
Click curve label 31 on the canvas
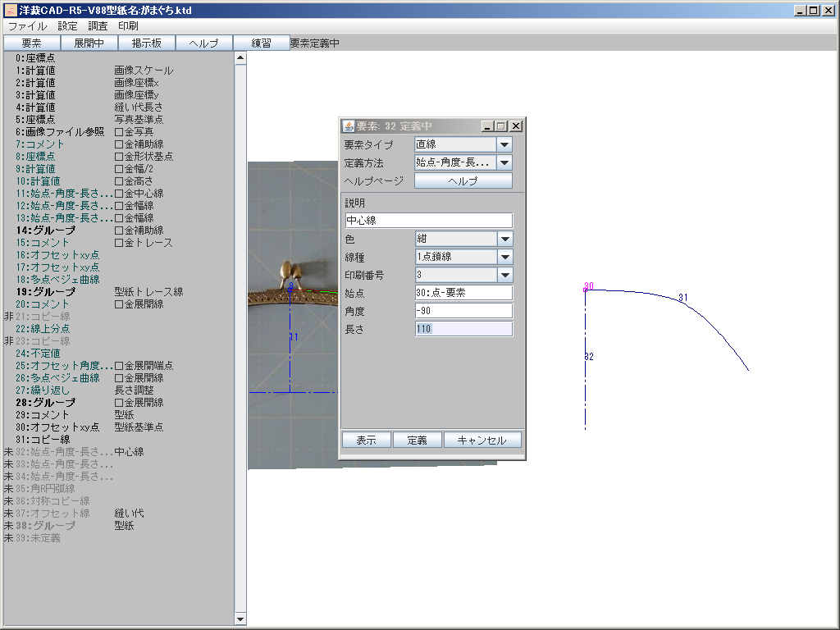pos(683,297)
